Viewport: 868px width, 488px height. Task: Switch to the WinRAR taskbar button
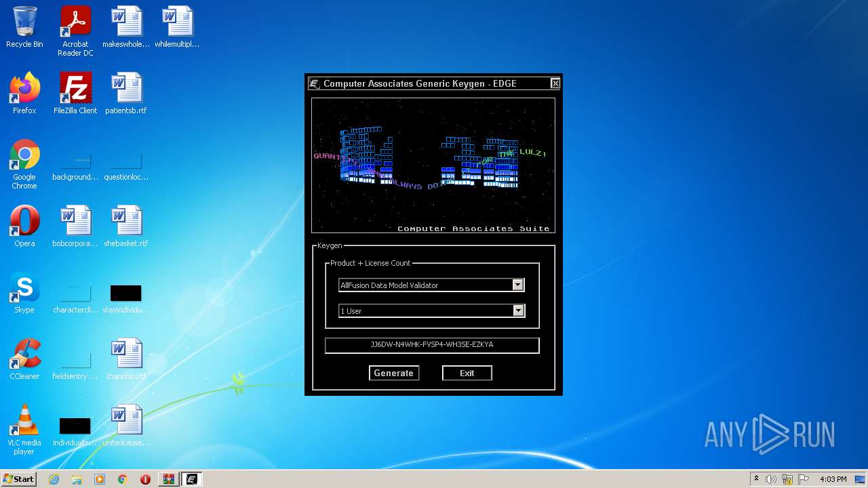pyautogui.click(x=168, y=479)
